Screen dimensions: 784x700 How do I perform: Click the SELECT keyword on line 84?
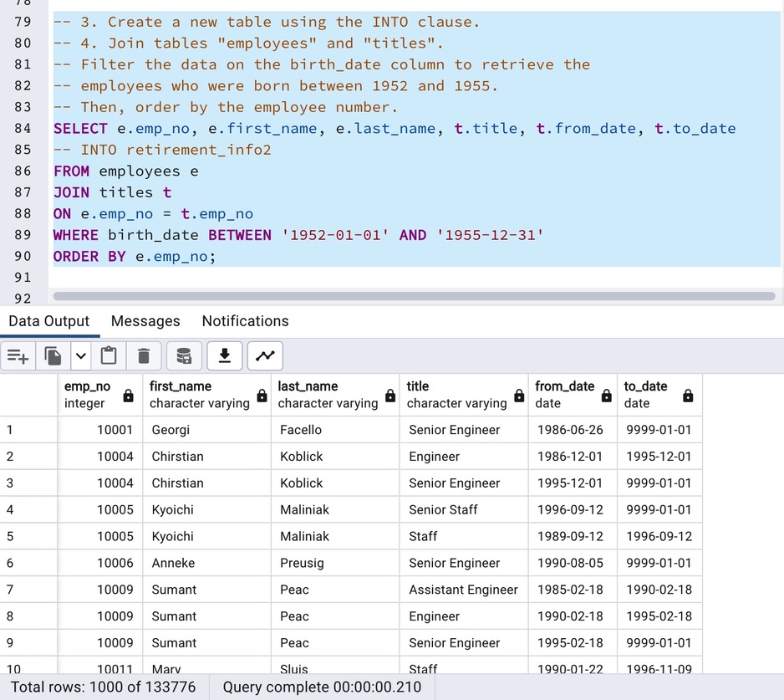tap(80, 129)
